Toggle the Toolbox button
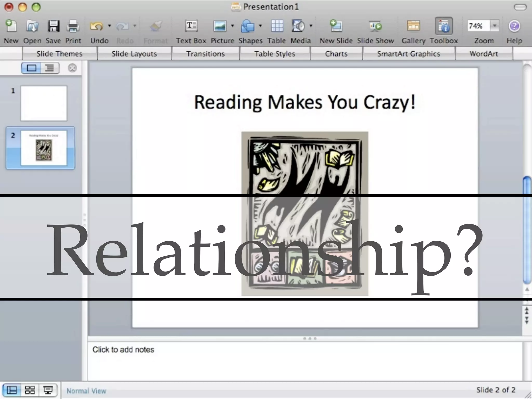 click(444, 26)
